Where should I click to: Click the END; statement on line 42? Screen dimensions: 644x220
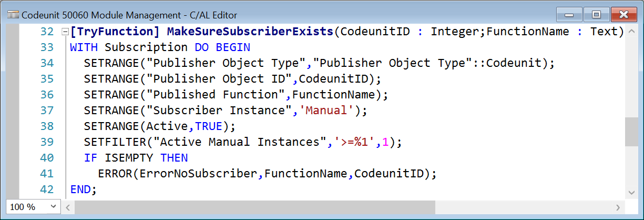[x=84, y=189]
